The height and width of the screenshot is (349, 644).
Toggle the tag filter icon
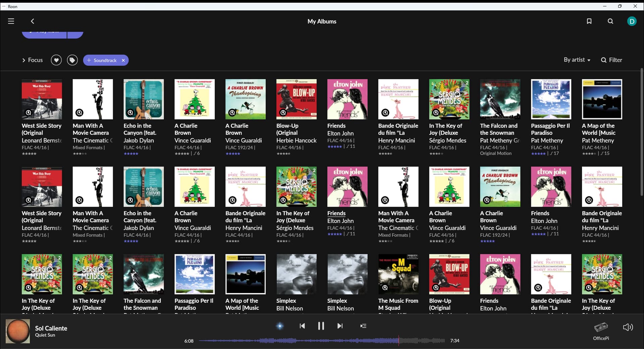(72, 60)
